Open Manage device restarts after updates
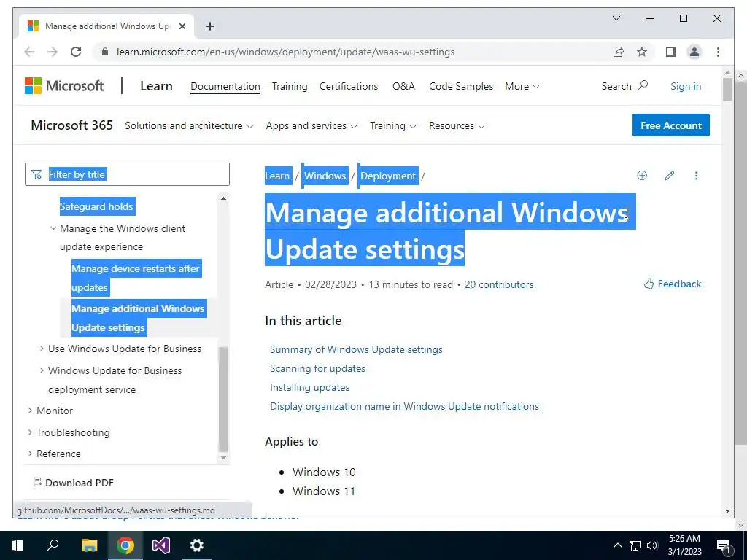This screenshot has width=747, height=560. pos(136,278)
